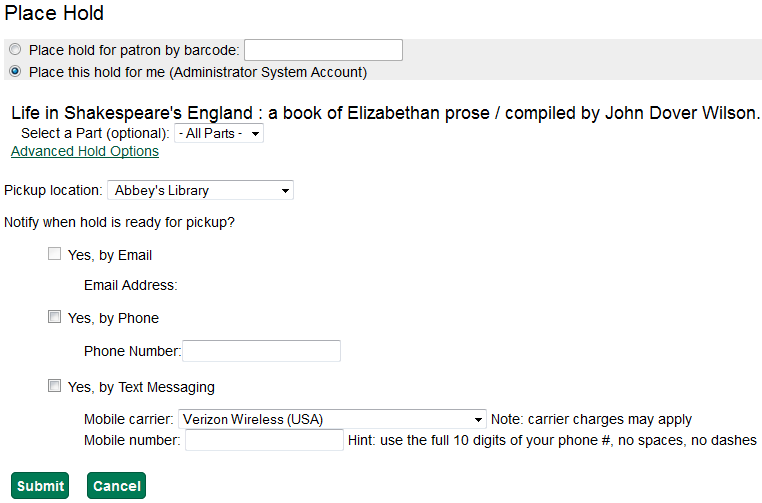Viewport: 762px width, 503px height.
Task: Click the 'Yes, by Email' label text
Action: pyautogui.click(x=110, y=255)
